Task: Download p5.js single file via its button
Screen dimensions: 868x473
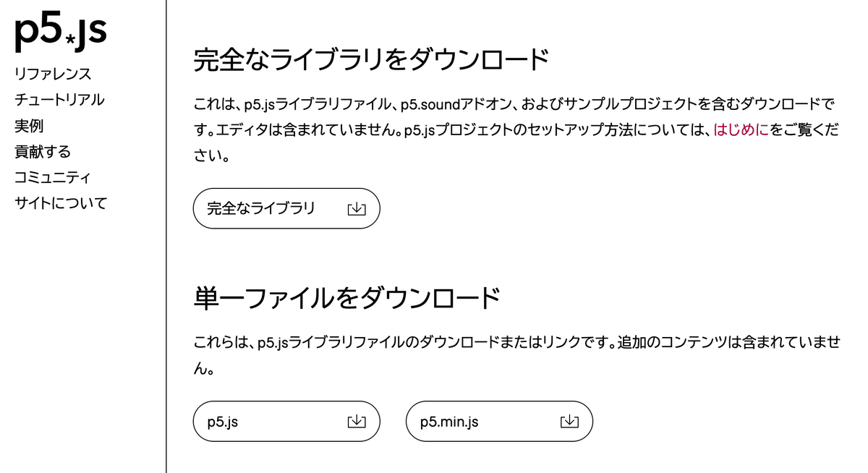Action: click(x=286, y=421)
